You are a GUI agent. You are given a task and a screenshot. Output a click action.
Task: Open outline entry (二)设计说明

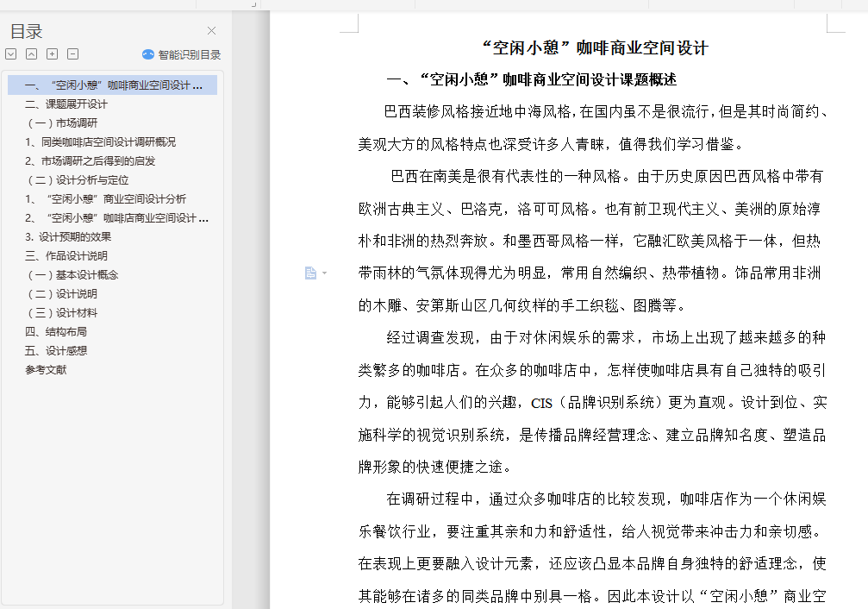tap(62, 293)
